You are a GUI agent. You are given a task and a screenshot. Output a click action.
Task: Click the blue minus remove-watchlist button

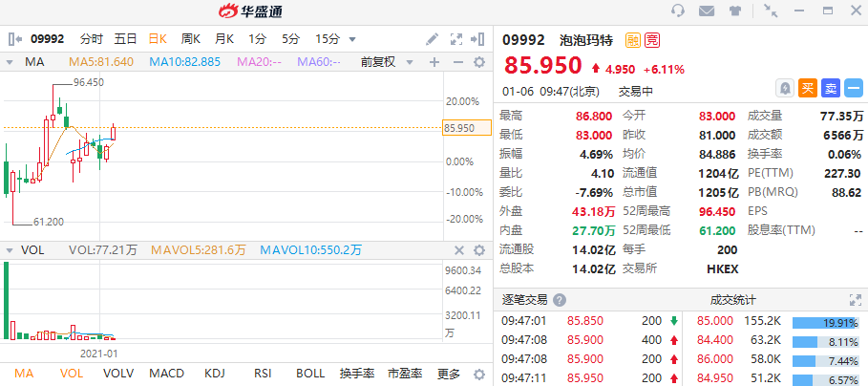pyautogui.click(x=854, y=88)
